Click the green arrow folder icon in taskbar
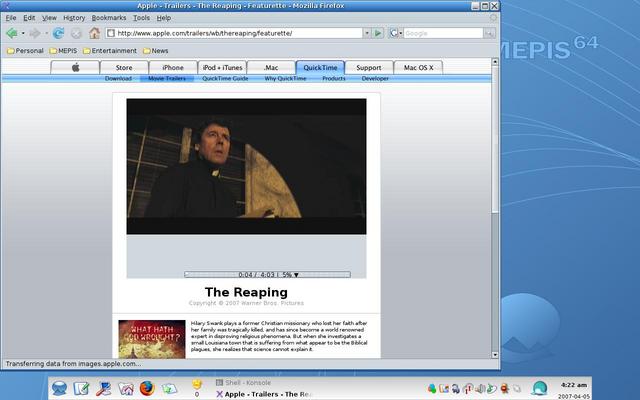The image size is (640, 400). (x=169, y=389)
